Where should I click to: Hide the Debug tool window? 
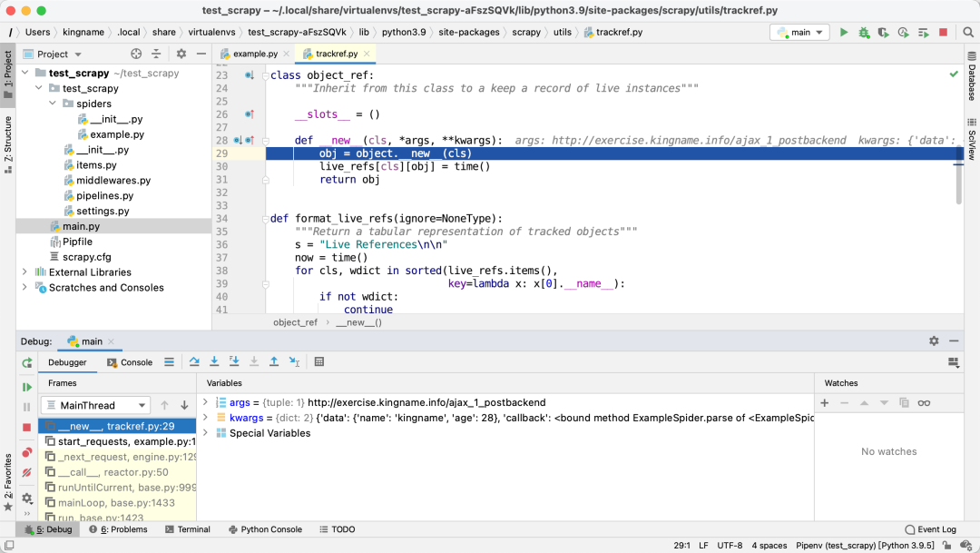(x=954, y=341)
